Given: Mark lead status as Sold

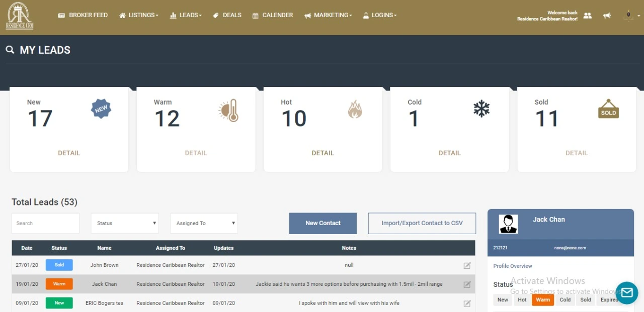Looking at the screenshot, I should (585, 300).
